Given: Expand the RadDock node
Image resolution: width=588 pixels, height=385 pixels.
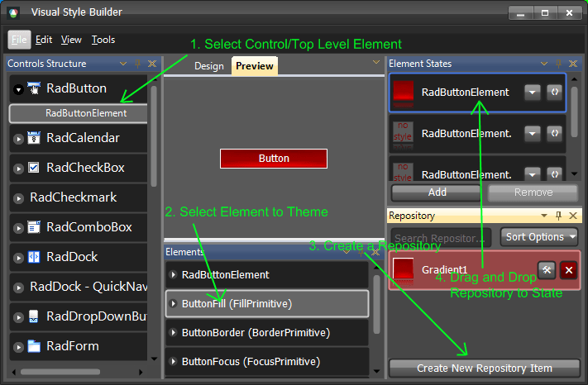Looking at the screenshot, I should coord(18,258).
